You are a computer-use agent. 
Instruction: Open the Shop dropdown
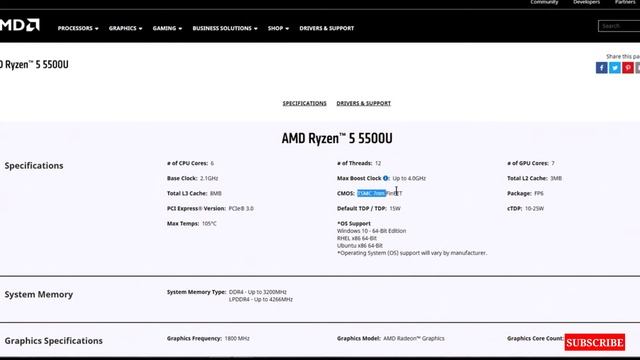coord(278,28)
